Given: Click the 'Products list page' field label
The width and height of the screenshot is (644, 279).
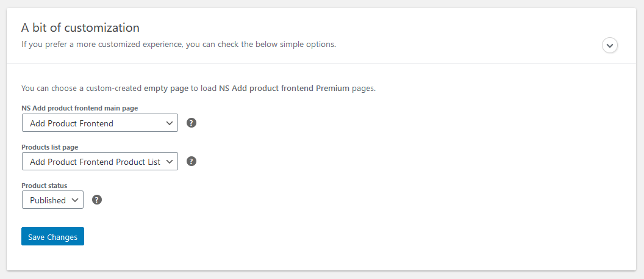Looking at the screenshot, I should tap(49, 147).
